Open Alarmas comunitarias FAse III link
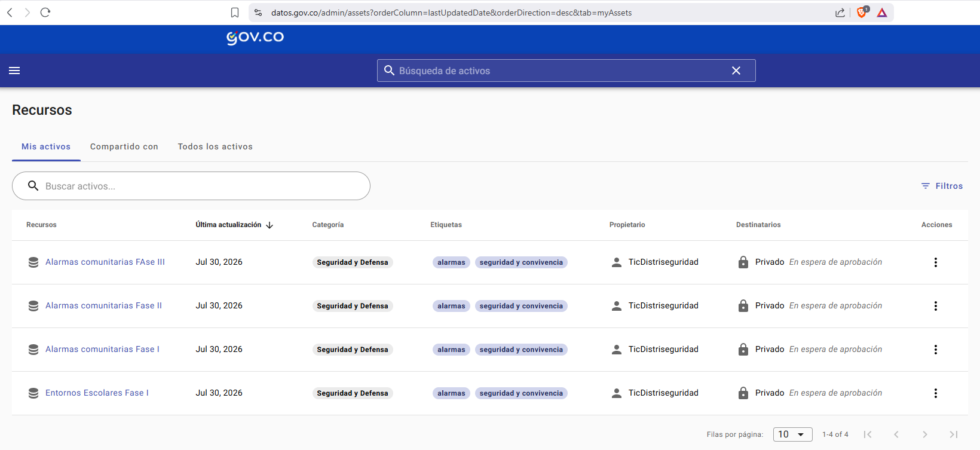980x450 pixels. pos(105,262)
